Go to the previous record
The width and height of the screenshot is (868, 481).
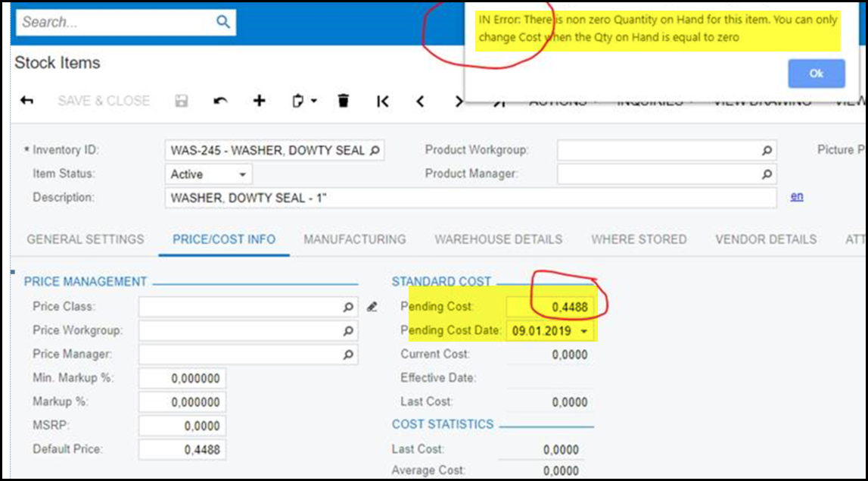[x=421, y=101]
